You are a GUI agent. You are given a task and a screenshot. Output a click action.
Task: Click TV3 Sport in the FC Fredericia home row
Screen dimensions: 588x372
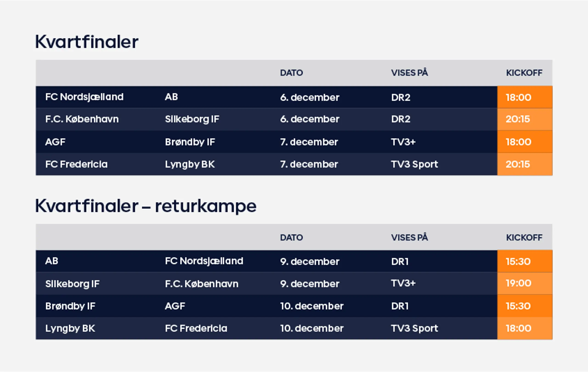(414, 164)
